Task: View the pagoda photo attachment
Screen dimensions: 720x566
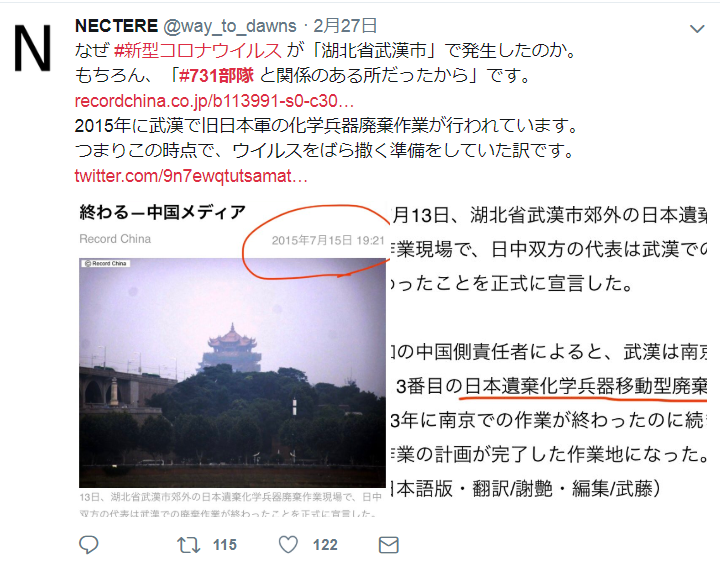Action: click(232, 372)
